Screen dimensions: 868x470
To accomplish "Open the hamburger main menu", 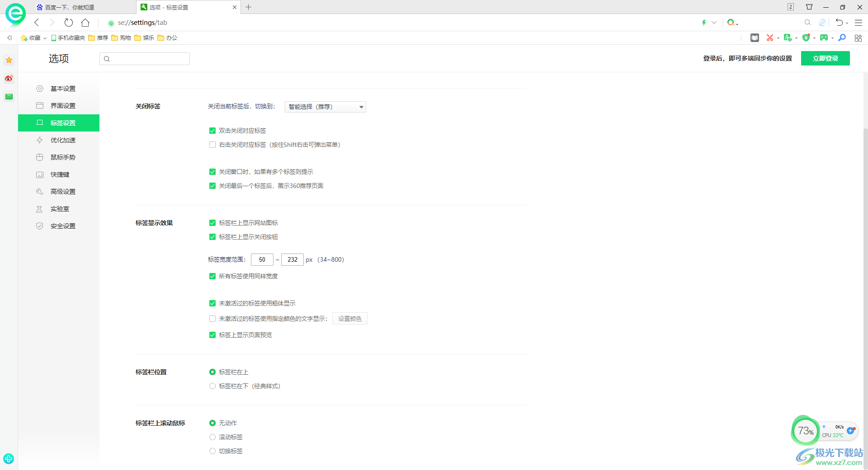I will pyautogui.click(x=859, y=23).
